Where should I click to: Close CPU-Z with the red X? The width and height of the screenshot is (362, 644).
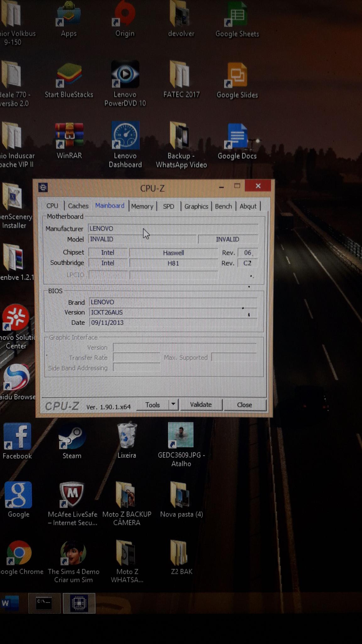[x=258, y=186]
